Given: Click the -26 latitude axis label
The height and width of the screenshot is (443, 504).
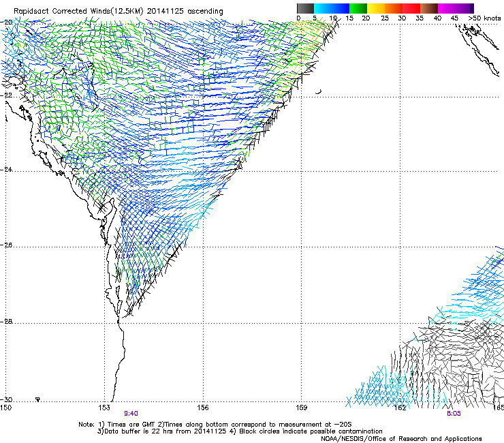Looking at the screenshot, I should pos(7,245).
